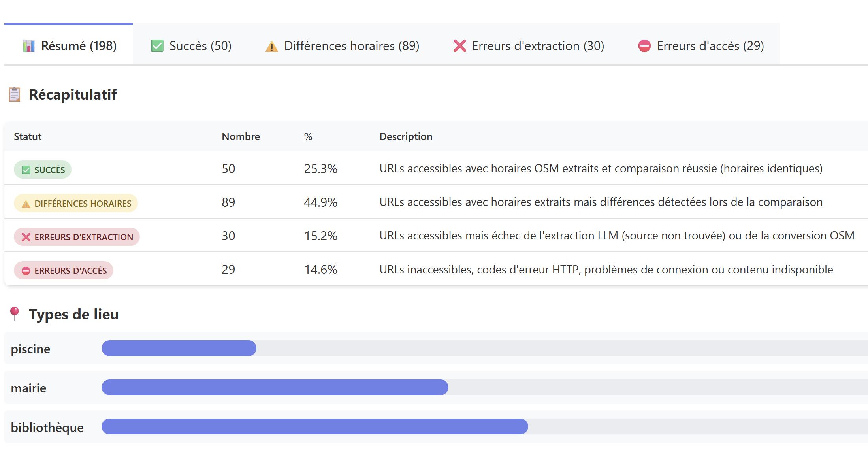
Task: Go to the Erreurs d'accès (29) tab
Action: tap(701, 45)
